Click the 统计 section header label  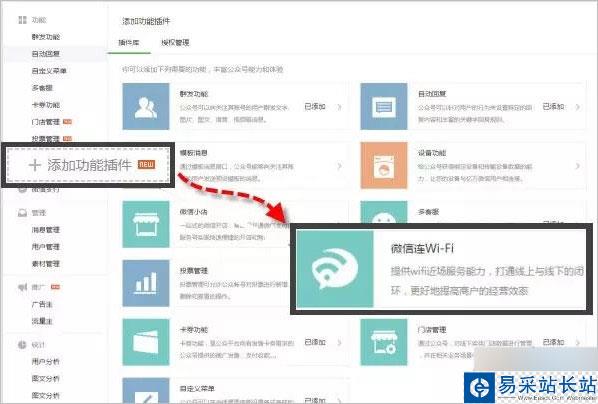39,345
